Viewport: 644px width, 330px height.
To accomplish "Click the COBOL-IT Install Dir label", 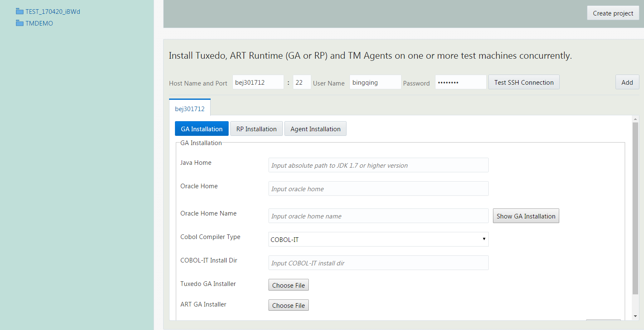I will [209, 260].
